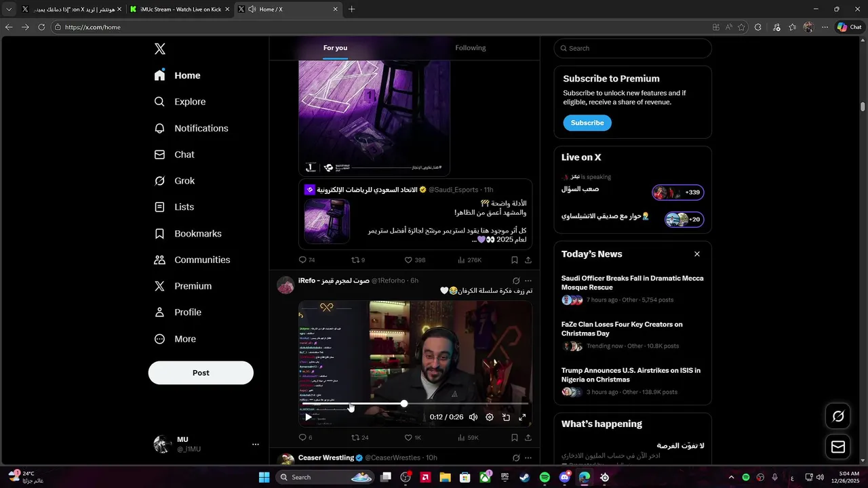Open Lists page
Image resolution: width=868 pixels, height=488 pixels.
(174, 207)
